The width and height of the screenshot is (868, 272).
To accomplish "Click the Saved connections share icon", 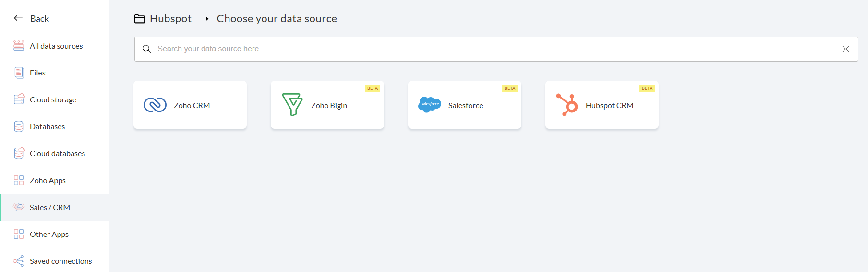I will click(x=19, y=261).
